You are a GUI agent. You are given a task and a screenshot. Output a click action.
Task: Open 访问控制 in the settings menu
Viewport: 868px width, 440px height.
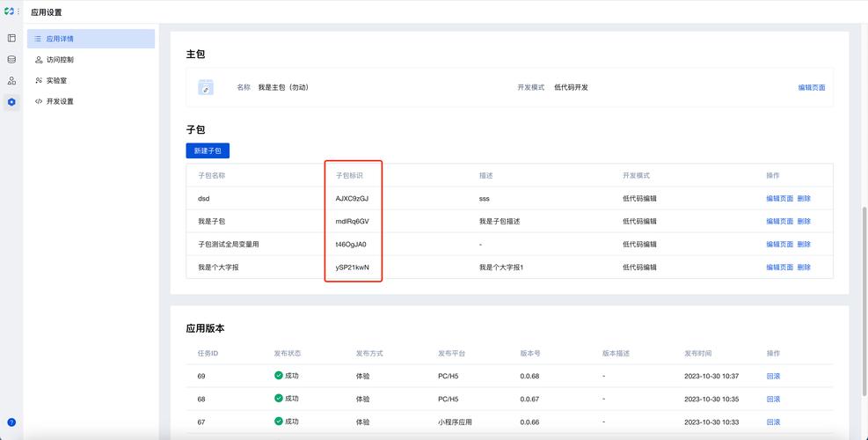coord(91,60)
